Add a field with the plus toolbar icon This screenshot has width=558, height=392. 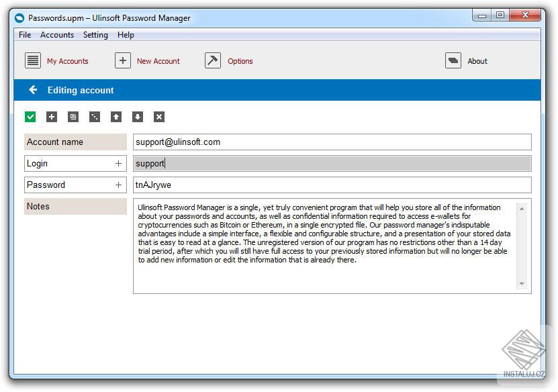point(52,117)
